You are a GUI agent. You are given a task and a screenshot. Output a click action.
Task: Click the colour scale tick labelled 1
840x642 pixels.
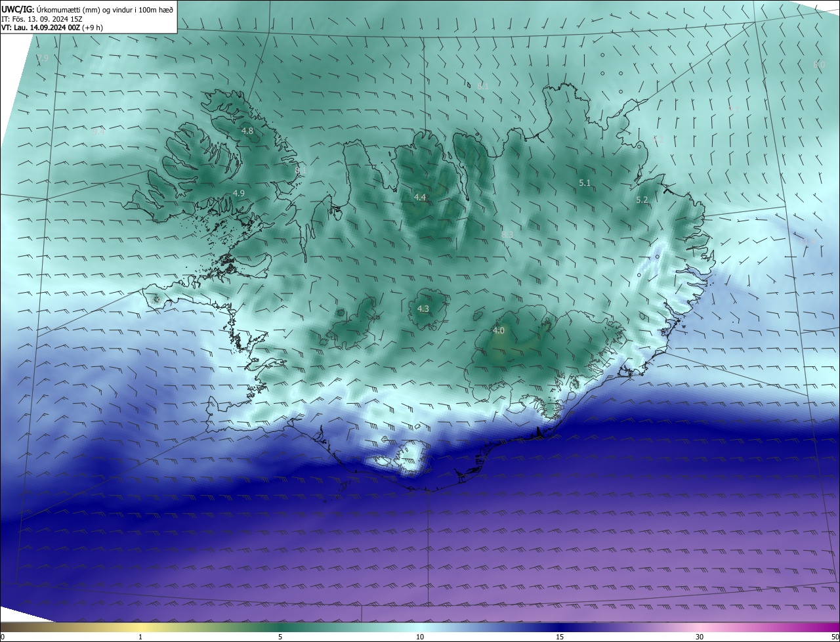point(141,637)
